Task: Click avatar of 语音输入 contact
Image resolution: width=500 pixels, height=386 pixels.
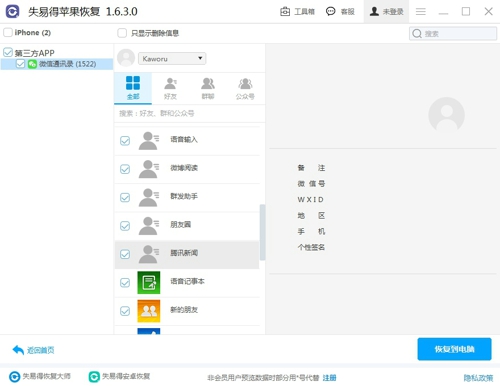Action: click(149, 140)
